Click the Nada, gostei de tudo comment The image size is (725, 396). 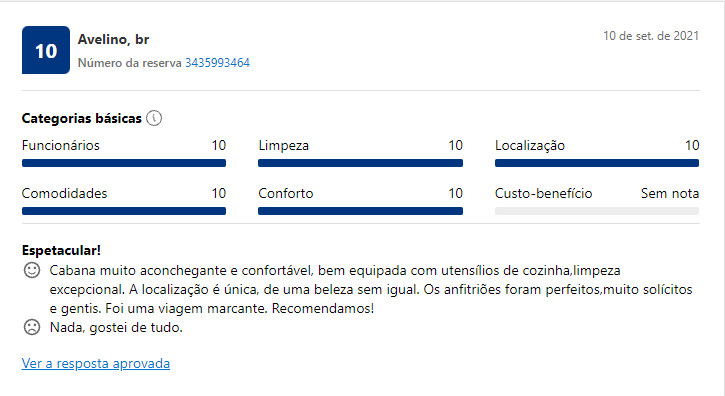[116, 328]
